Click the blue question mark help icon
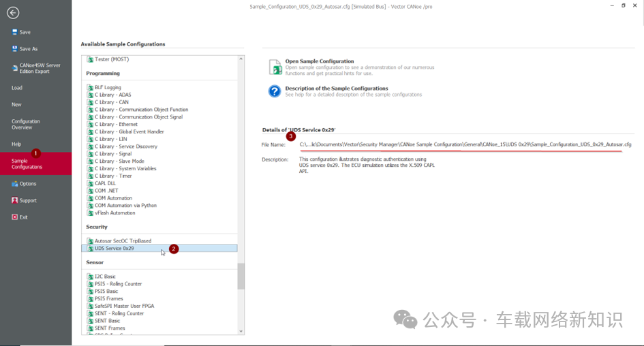 [x=275, y=91]
